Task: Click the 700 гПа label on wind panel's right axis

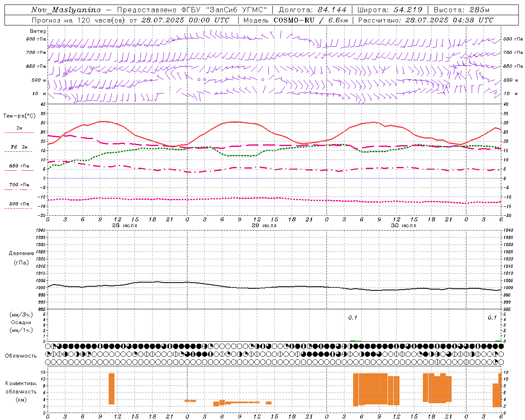Action: tap(513, 52)
